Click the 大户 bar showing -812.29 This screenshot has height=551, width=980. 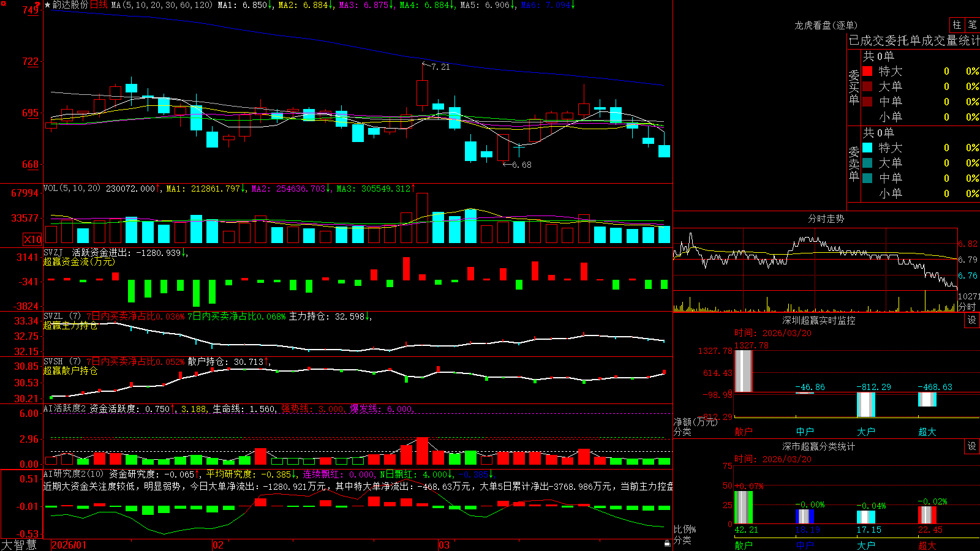(x=865, y=405)
